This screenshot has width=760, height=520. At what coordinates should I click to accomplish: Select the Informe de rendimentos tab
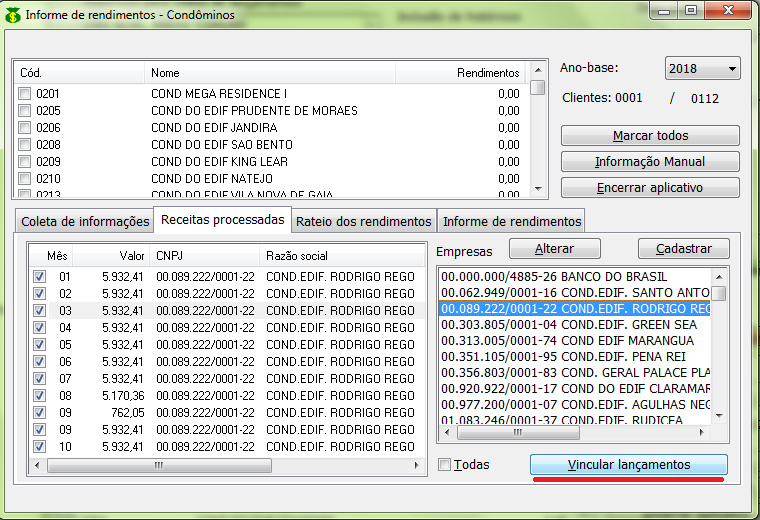pos(511,221)
